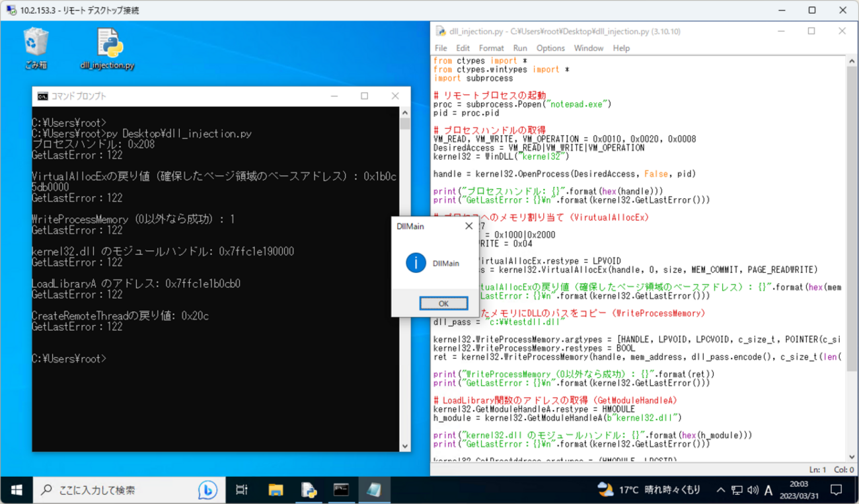859x504 pixels.
Task: Switch to Command Prompt taskbar icon
Action: [x=341, y=490]
